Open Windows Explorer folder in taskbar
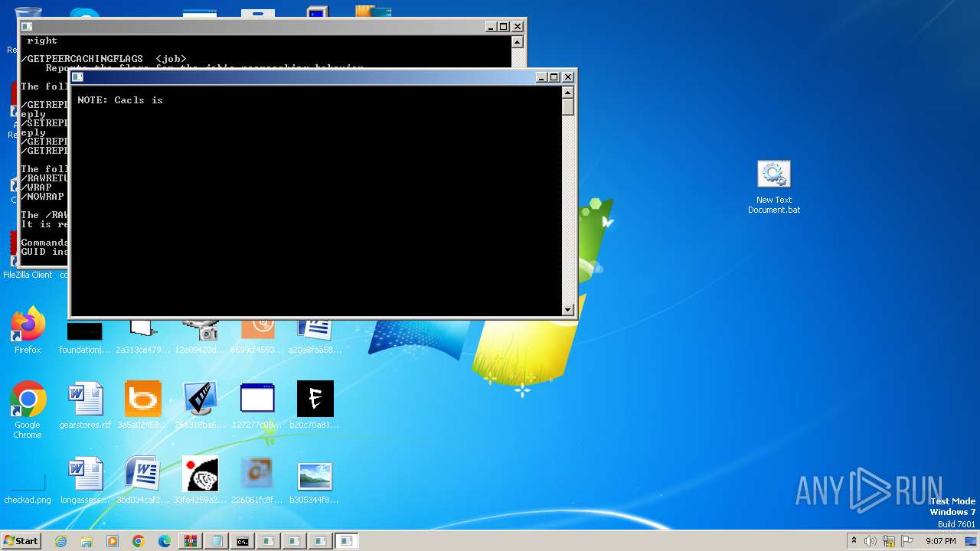This screenshot has height=551, width=980. point(87,541)
